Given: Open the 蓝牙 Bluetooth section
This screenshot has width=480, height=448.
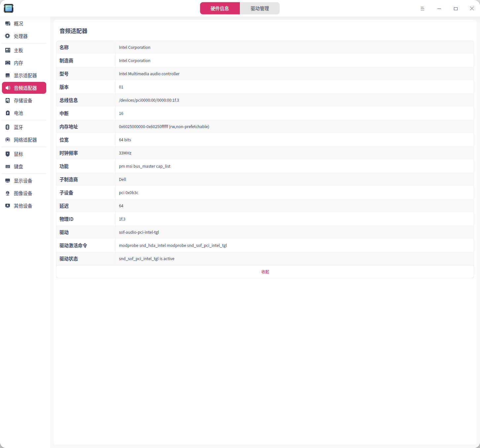Looking at the screenshot, I should pos(24,127).
